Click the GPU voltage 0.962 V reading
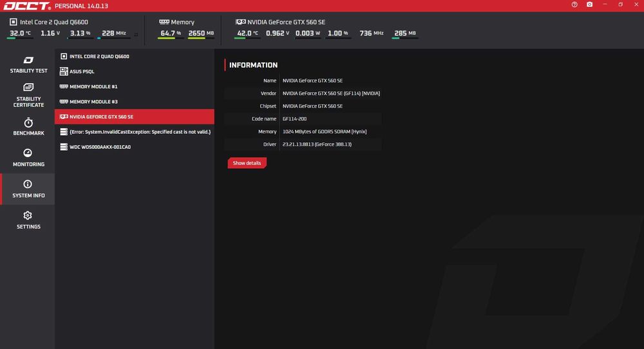This screenshot has width=644, height=349. (278, 33)
